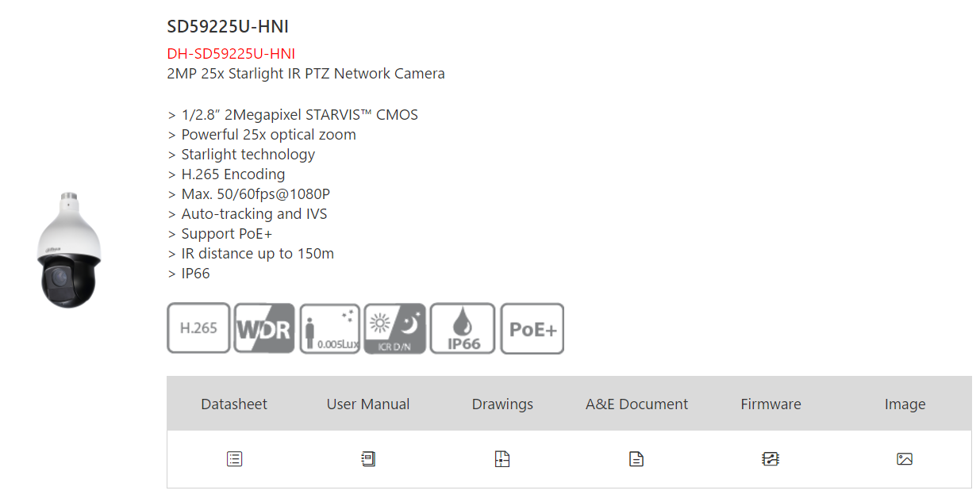Click the IP66 waterproof badge
Image resolution: width=980 pixels, height=498 pixels.
click(x=463, y=328)
